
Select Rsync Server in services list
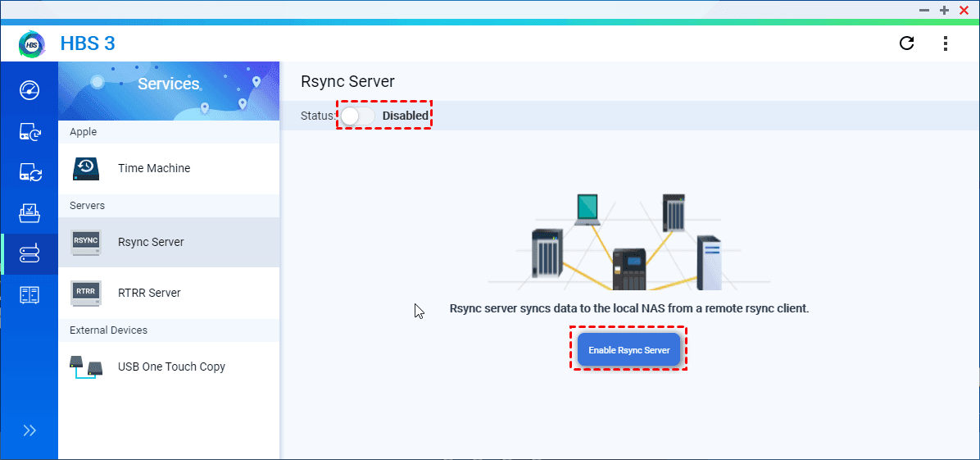[151, 242]
